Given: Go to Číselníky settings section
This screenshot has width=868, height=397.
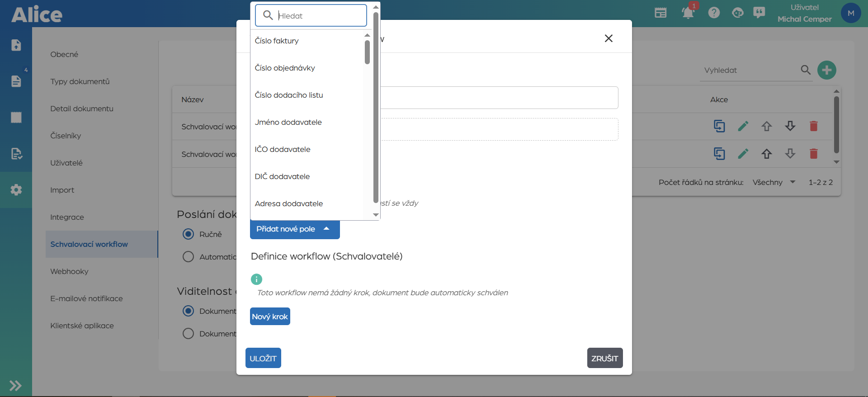Looking at the screenshot, I should click(x=66, y=136).
